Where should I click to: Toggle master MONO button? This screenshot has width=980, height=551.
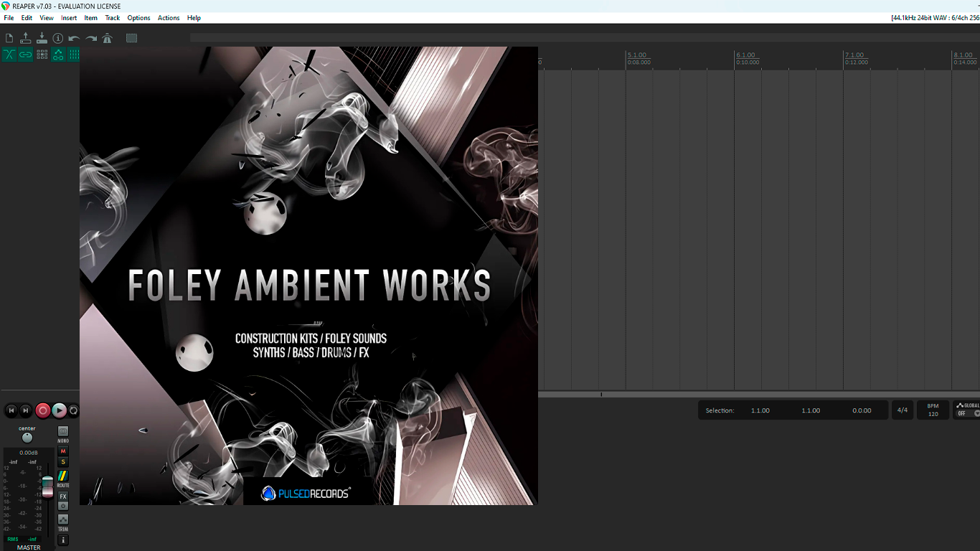click(x=63, y=431)
